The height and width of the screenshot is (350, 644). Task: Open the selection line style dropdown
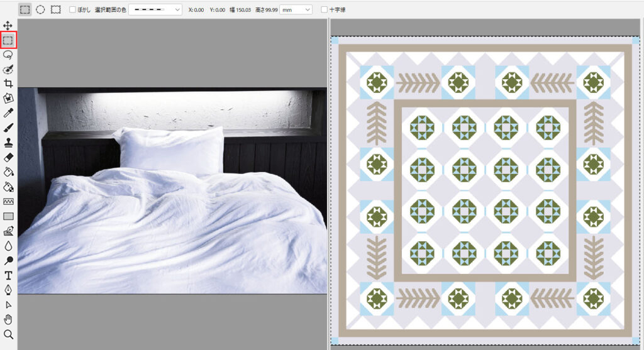click(x=155, y=9)
